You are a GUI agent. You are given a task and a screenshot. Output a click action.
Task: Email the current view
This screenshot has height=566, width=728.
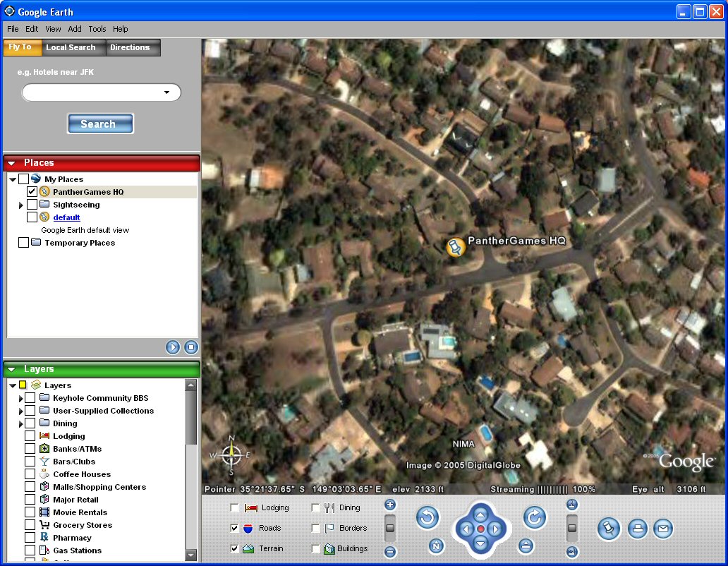tap(663, 529)
